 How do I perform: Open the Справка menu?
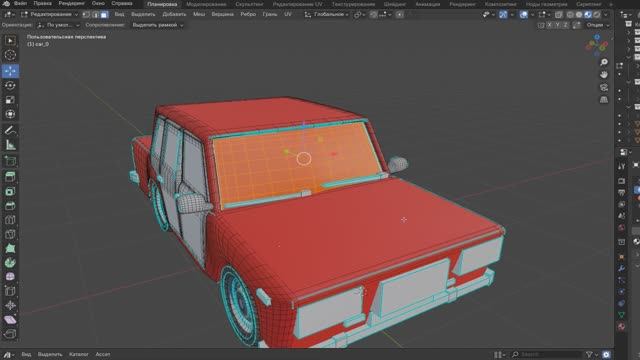point(122,3)
